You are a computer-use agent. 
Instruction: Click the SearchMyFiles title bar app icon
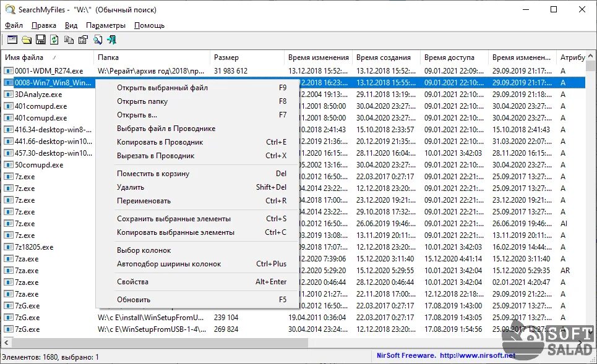10,9
